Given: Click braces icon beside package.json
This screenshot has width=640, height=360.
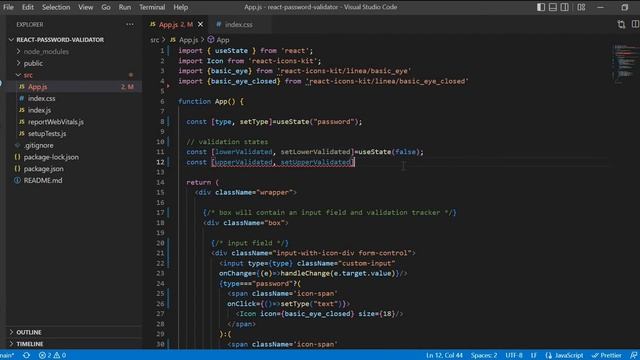Looking at the screenshot, I should click(17, 169).
